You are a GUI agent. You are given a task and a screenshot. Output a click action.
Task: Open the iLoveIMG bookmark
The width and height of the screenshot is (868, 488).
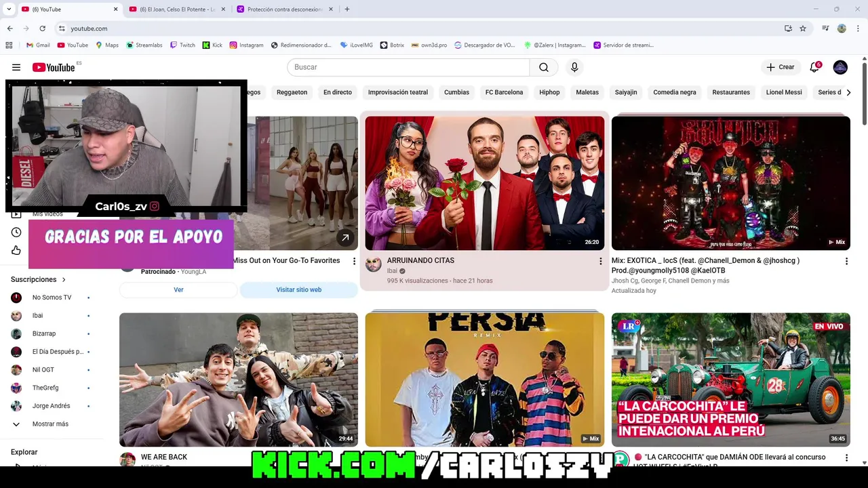pos(357,45)
